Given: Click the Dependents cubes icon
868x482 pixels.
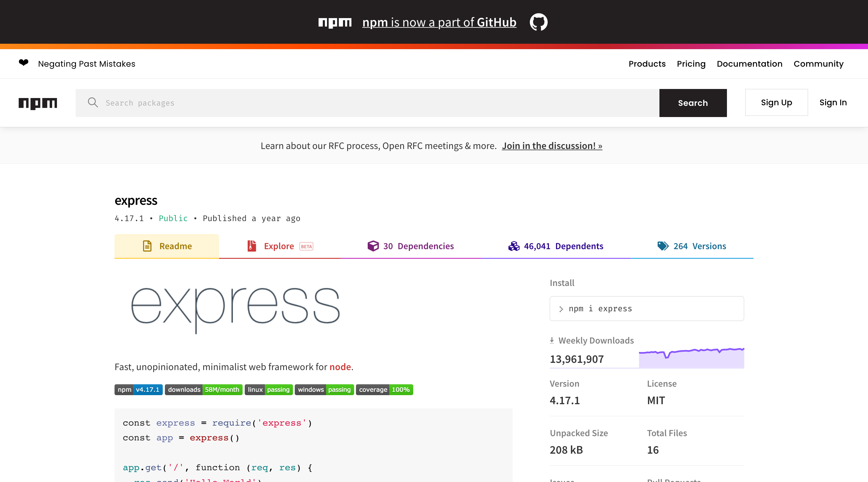Looking at the screenshot, I should click(x=514, y=246).
